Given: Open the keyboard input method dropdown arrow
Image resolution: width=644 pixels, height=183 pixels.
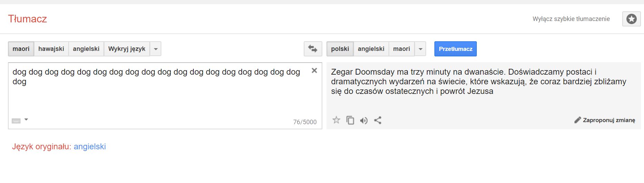Looking at the screenshot, I should coord(26,120).
